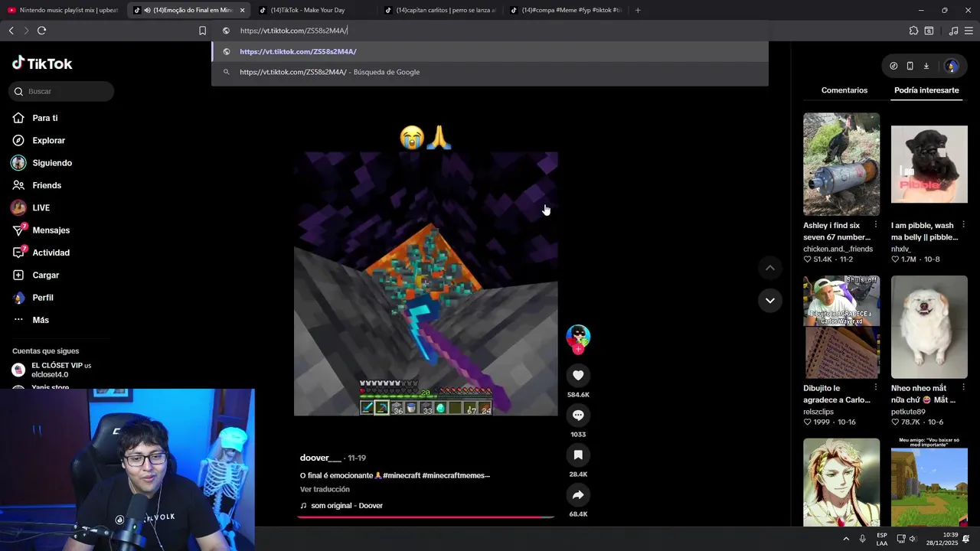Open the Comentarios tab
This screenshot has height=551, width=980.
pos(844,90)
